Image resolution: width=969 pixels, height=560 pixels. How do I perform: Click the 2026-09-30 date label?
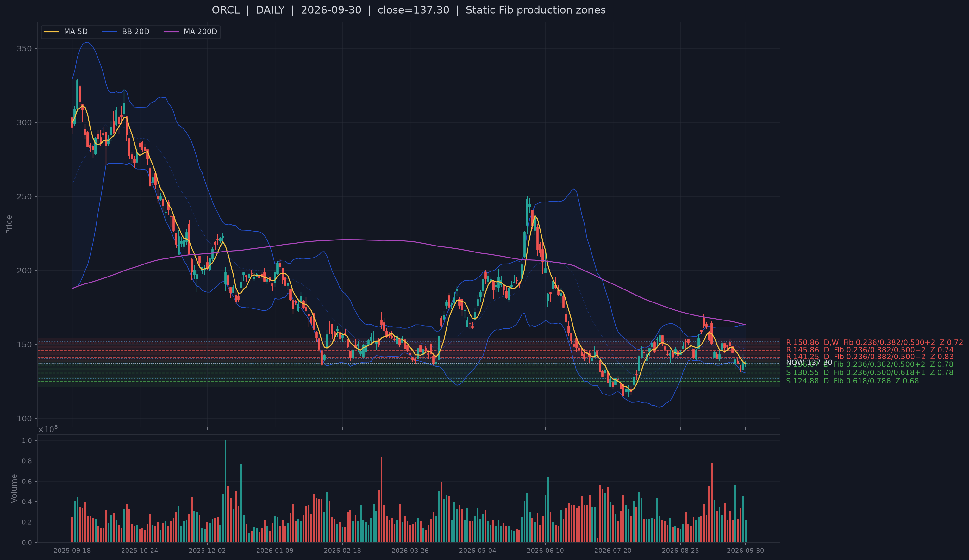click(x=745, y=551)
